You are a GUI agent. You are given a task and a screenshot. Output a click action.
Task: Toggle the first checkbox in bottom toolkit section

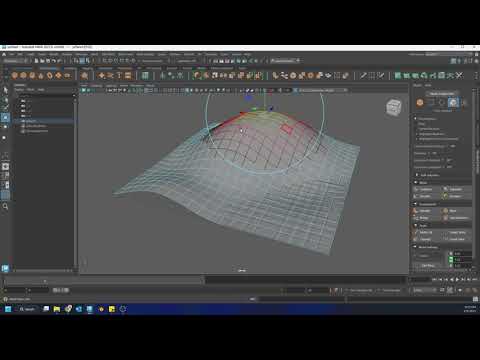tap(451, 254)
